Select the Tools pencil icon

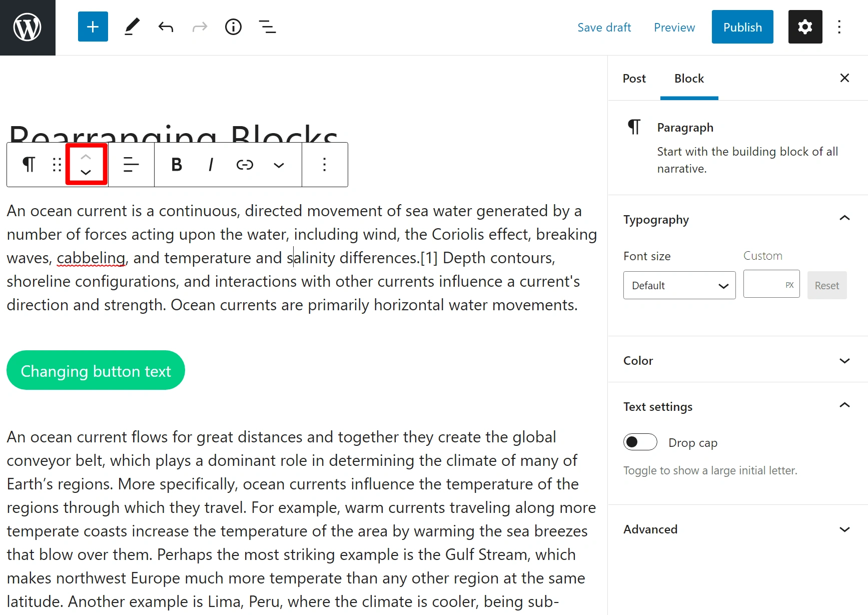(x=132, y=27)
